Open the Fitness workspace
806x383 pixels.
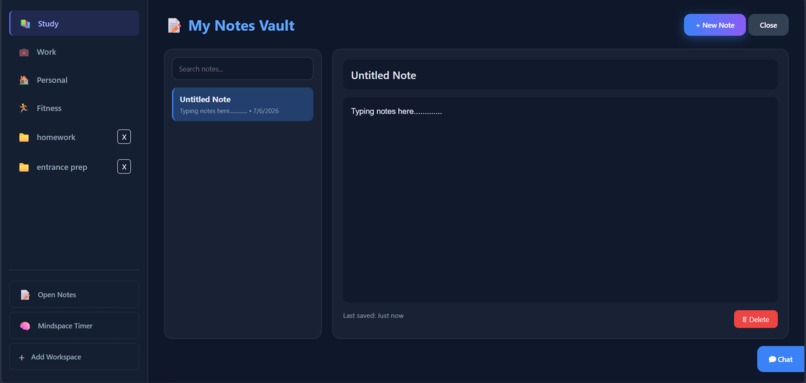pyautogui.click(x=74, y=108)
